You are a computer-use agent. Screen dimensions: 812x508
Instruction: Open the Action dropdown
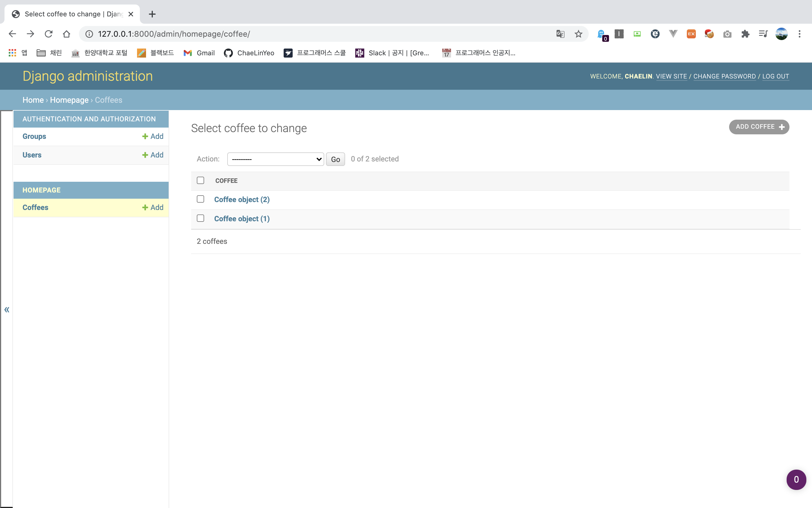275,159
